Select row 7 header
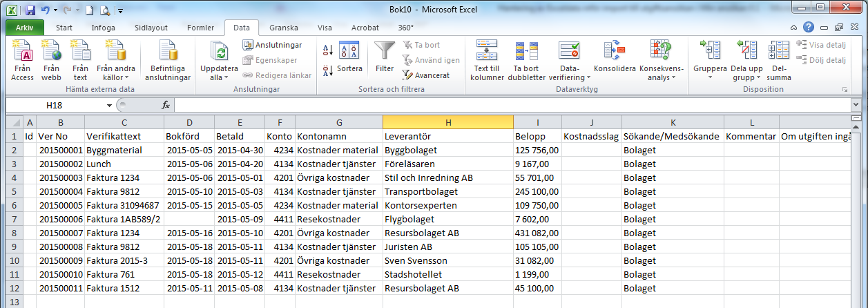Viewport: 868px width, 308px height. [14, 219]
